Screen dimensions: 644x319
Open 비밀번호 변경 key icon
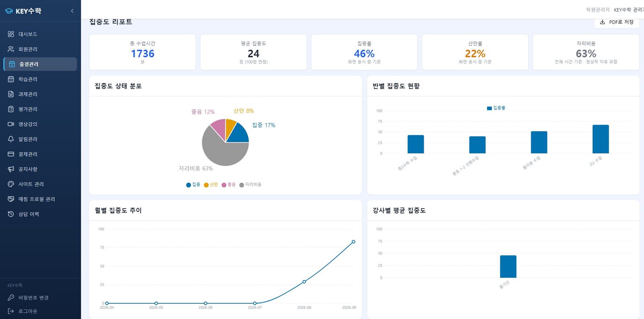pos(11,298)
